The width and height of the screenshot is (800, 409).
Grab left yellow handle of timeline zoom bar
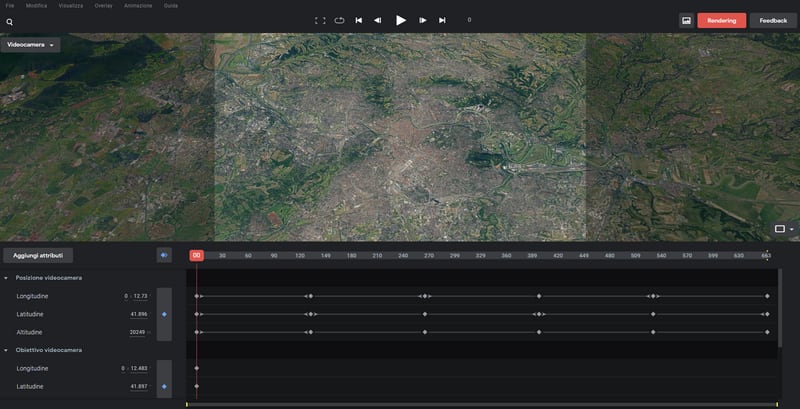pyautogui.click(x=187, y=405)
